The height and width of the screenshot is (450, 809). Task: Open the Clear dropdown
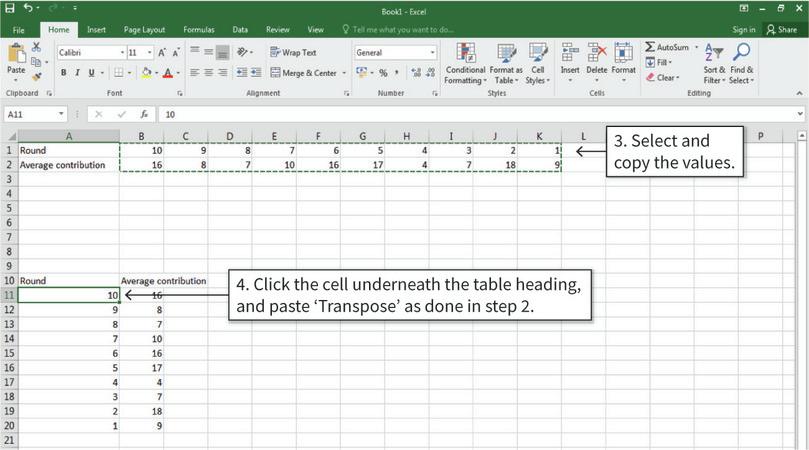pyautogui.click(x=663, y=77)
